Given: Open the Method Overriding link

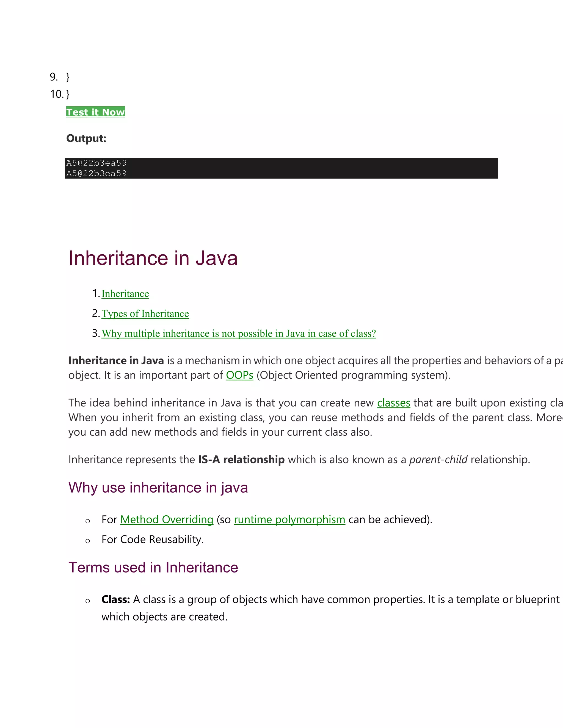Looking at the screenshot, I should [167, 519].
